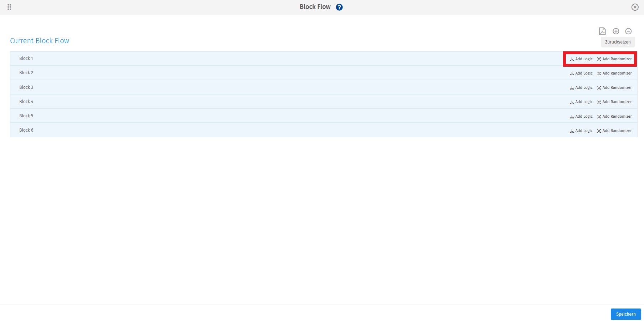Save changes with the Speichern button
Viewport: 644px width, 321px height.
click(x=625, y=314)
